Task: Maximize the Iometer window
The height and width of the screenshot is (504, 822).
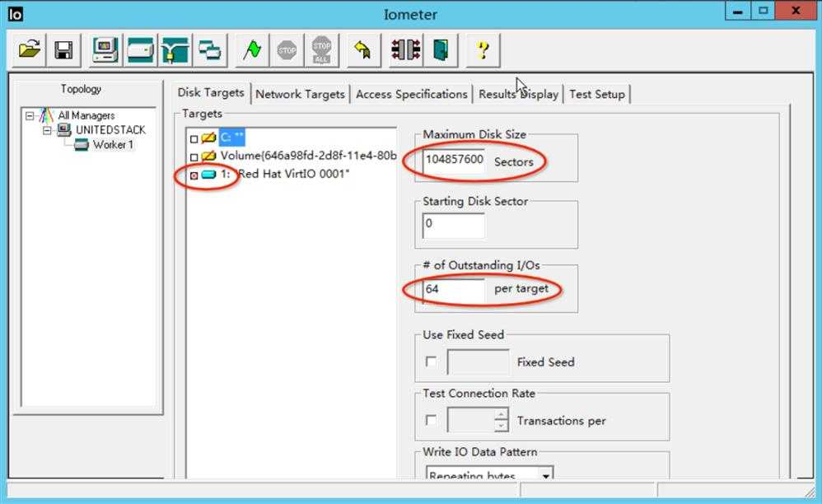Action: click(x=763, y=12)
